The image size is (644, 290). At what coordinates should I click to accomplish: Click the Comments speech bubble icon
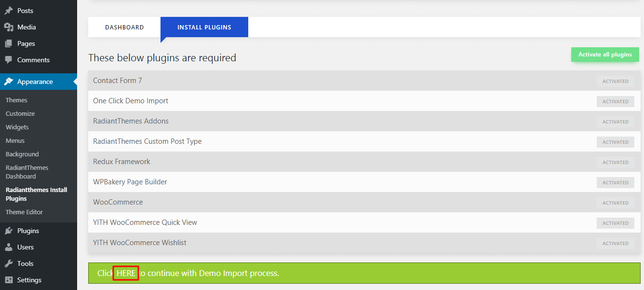pyautogui.click(x=9, y=60)
